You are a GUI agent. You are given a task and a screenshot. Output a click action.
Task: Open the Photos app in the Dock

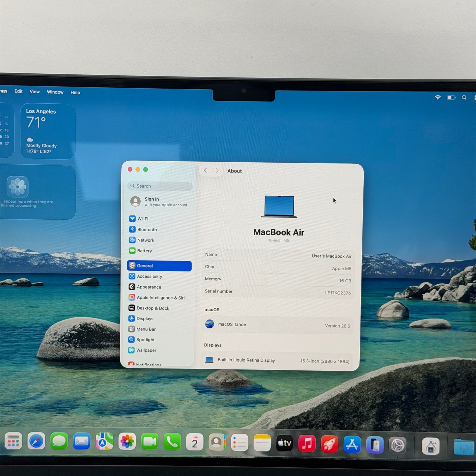pyautogui.click(x=127, y=441)
